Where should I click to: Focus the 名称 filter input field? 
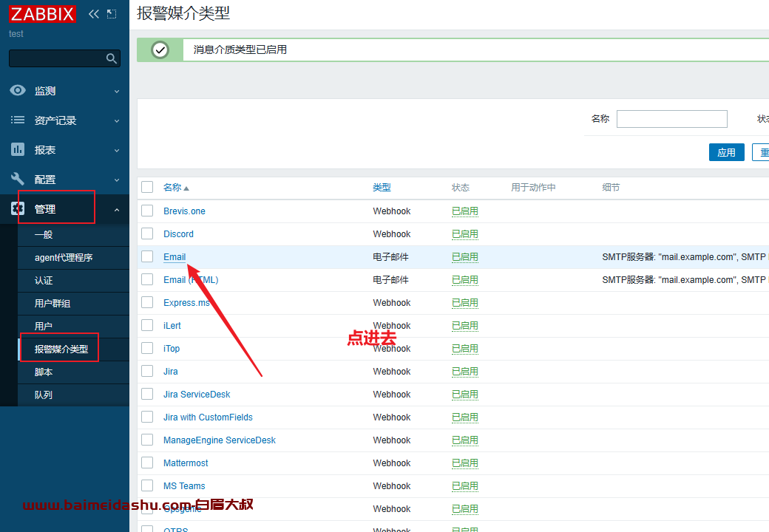coord(672,119)
